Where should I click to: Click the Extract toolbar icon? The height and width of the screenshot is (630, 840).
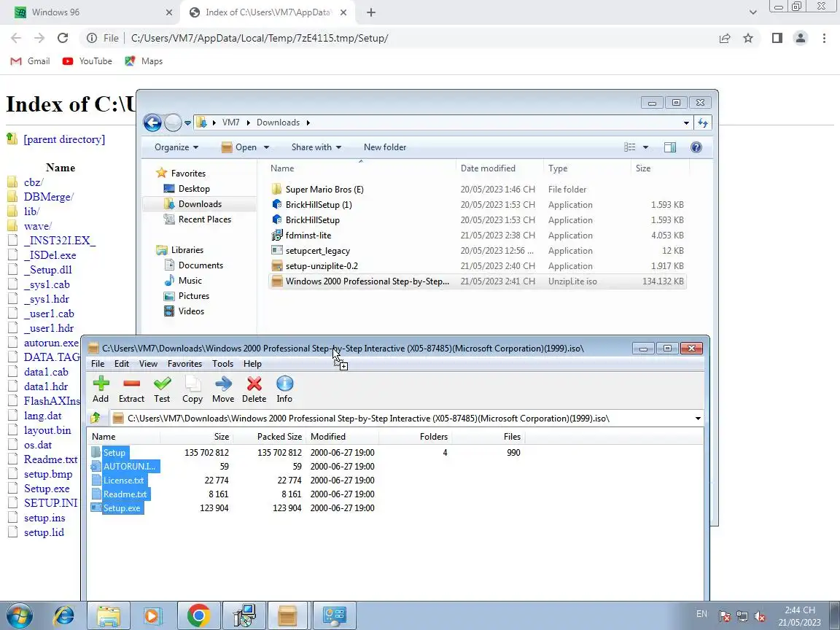(x=131, y=389)
